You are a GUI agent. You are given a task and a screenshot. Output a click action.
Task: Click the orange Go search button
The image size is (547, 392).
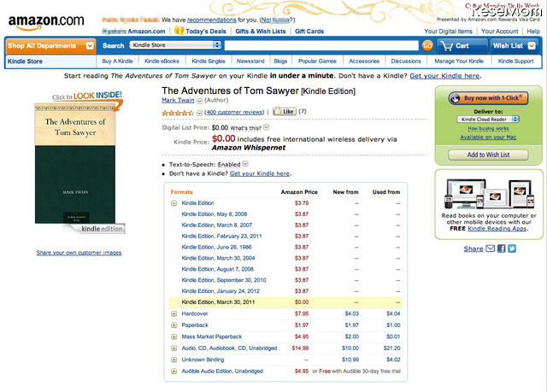click(427, 45)
